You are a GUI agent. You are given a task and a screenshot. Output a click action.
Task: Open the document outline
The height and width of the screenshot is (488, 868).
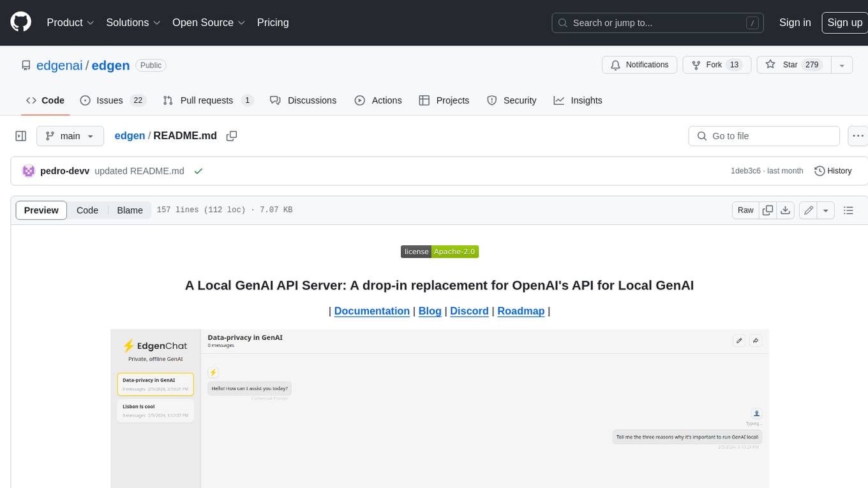point(848,210)
